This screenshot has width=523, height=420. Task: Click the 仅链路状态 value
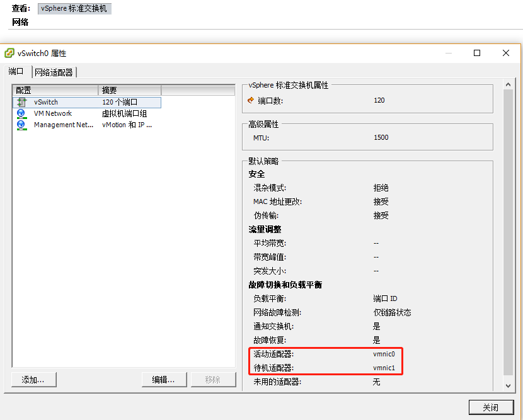pyautogui.click(x=392, y=312)
